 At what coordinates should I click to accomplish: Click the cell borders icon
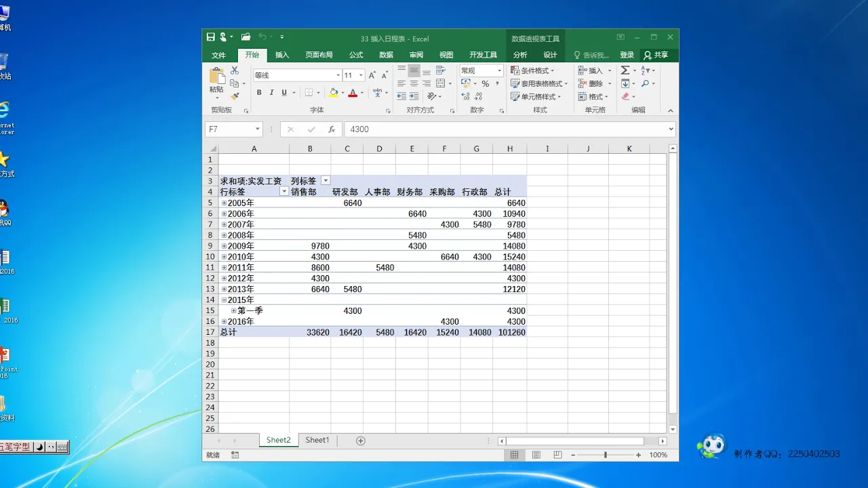[x=309, y=93]
